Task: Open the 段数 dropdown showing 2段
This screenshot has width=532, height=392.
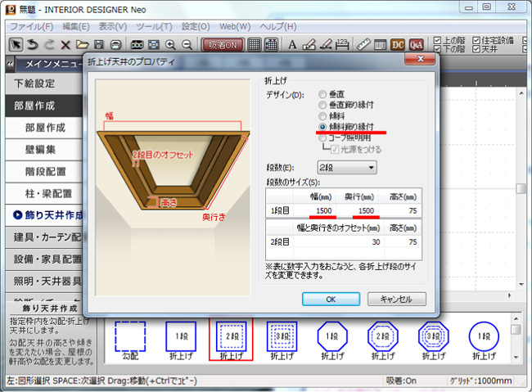Action: click(348, 168)
